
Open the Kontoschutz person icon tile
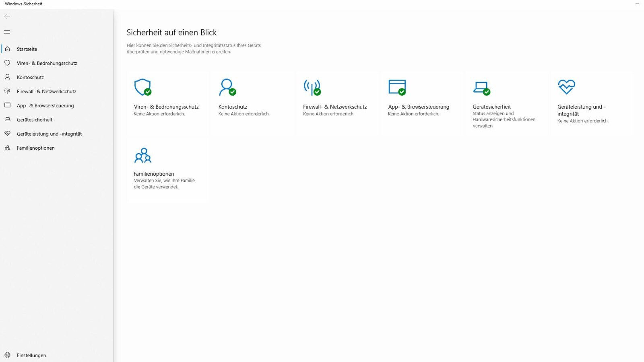click(227, 87)
